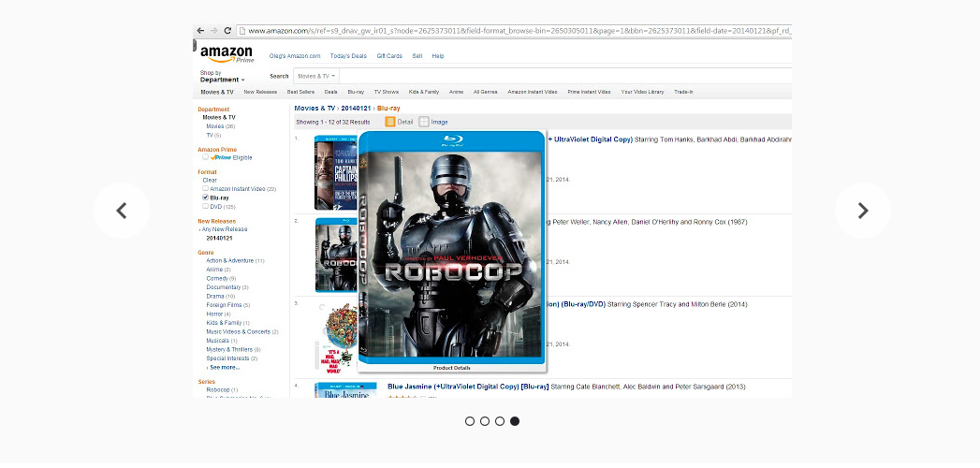Click the Today's Deals link
Image resolution: width=980 pixels, height=468 pixels.
tap(348, 56)
